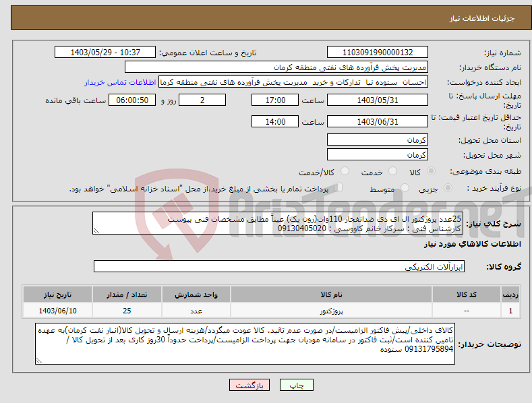
Task: Click the تاریخ نیاز column header
Action: 58,294
